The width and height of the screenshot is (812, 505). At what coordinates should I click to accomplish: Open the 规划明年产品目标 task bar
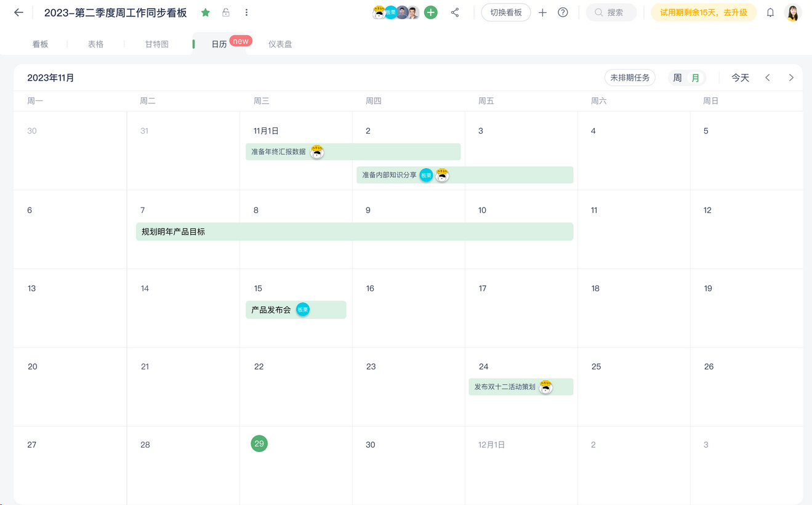pyautogui.click(x=354, y=232)
